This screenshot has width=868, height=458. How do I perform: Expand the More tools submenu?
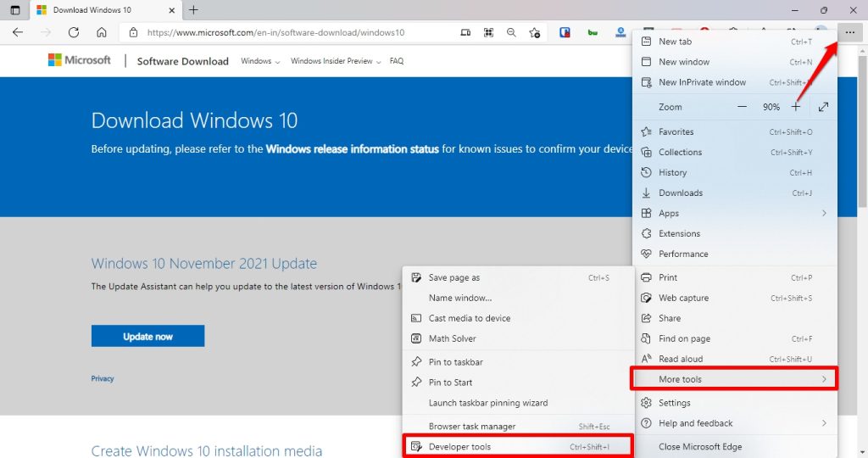(734, 379)
